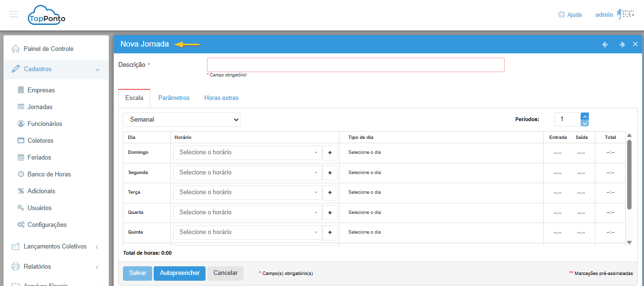Go to the previous panel arrow

[x=605, y=44]
